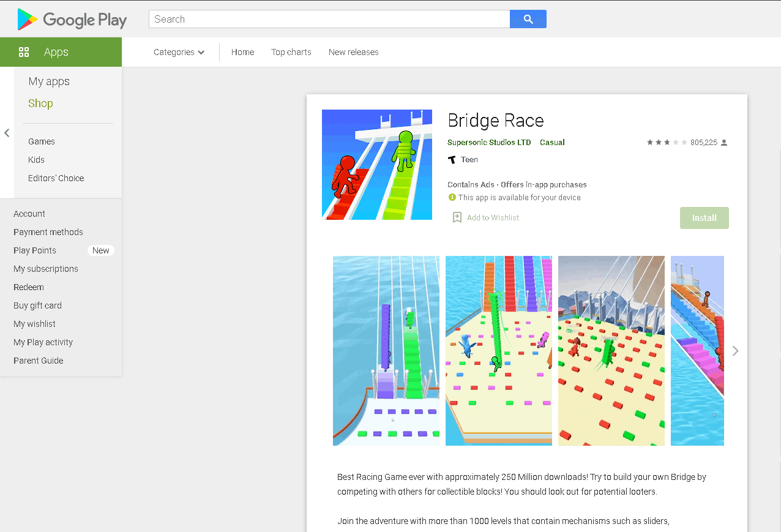The image size is (781, 532).
Task: Click in the Search input field
Action: (x=329, y=19)
